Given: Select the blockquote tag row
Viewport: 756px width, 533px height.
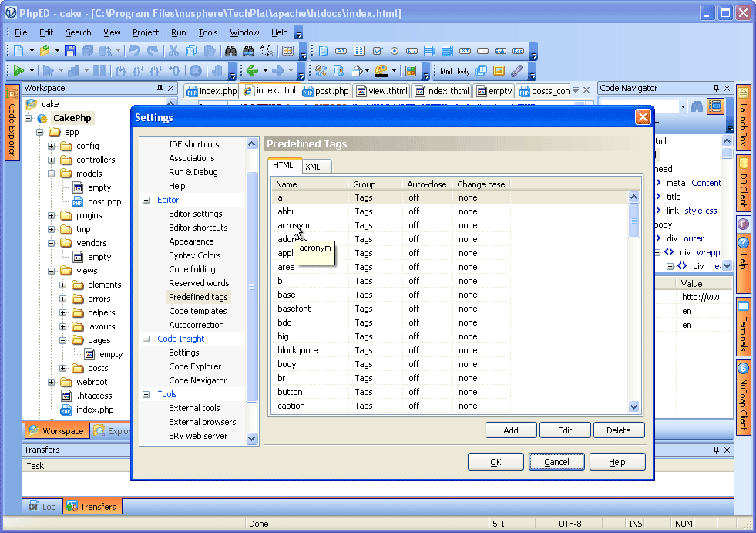Looking at the screenshot, I should tap(391, 350).
